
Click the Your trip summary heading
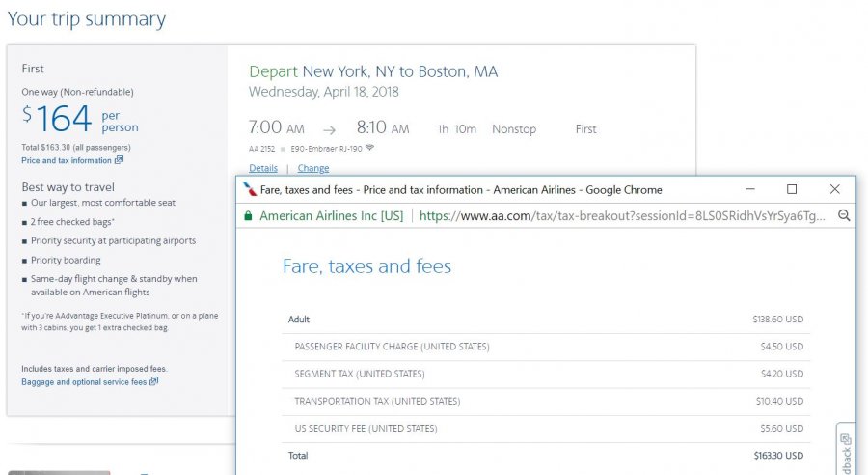tap(87, 19)
